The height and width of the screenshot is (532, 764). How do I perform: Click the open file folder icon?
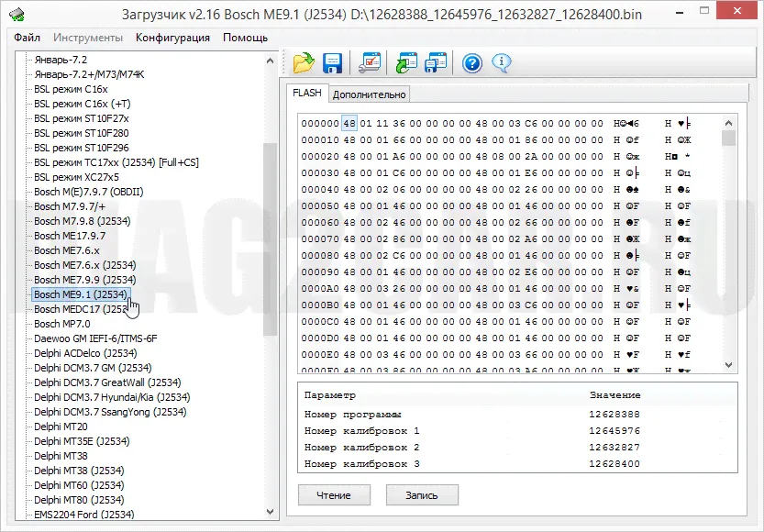pos(304,63)
